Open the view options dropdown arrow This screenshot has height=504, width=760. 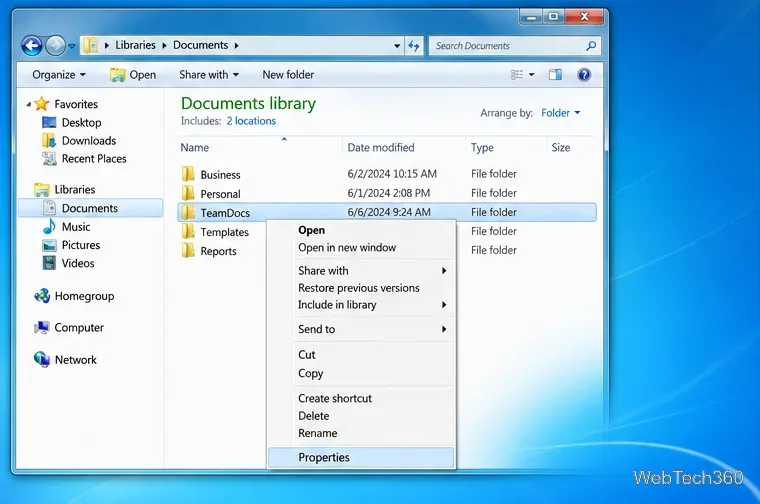[532, 75]
